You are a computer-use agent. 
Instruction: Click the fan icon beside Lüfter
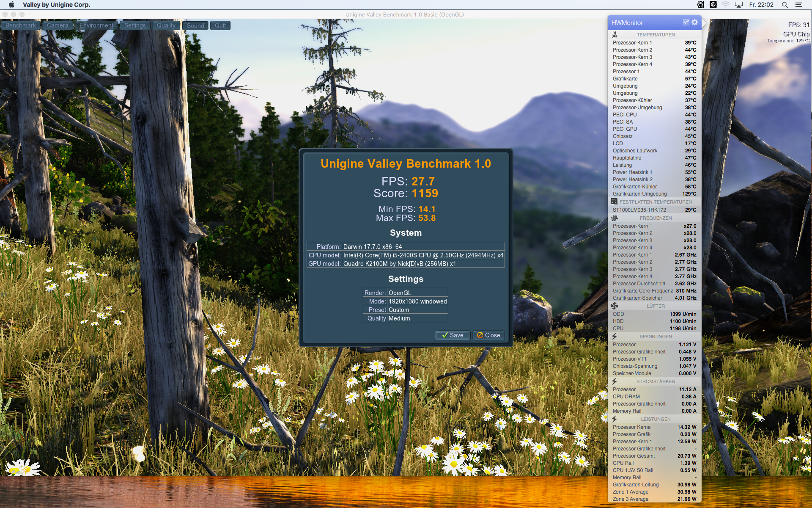point(614,306)
